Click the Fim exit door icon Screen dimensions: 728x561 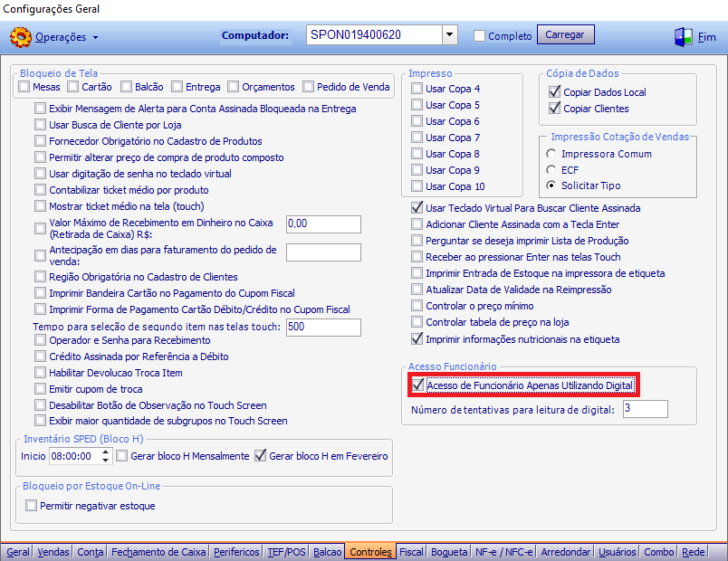(x=684, y=37)
